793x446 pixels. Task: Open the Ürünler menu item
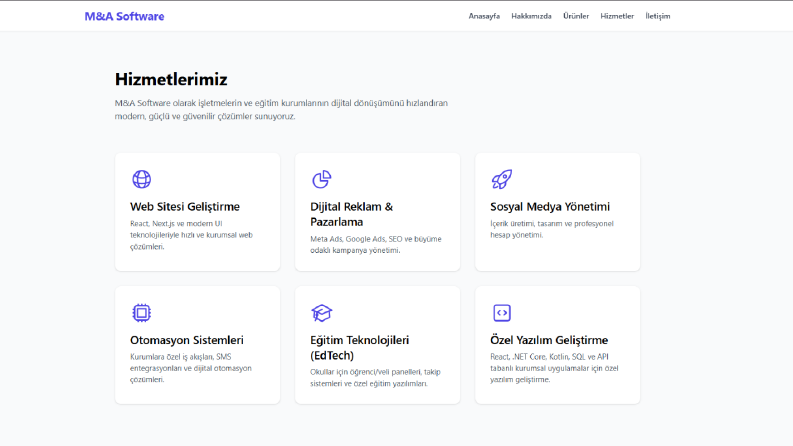[576, 16]
